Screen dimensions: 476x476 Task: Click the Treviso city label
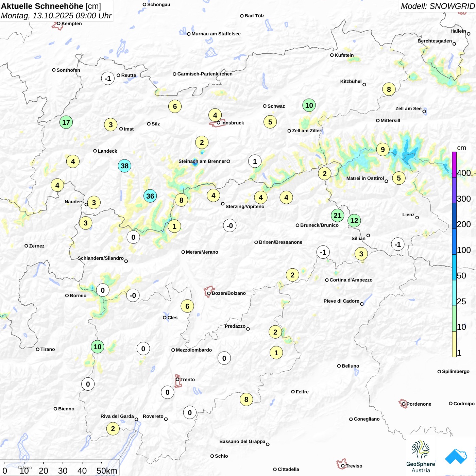(354, 466)
